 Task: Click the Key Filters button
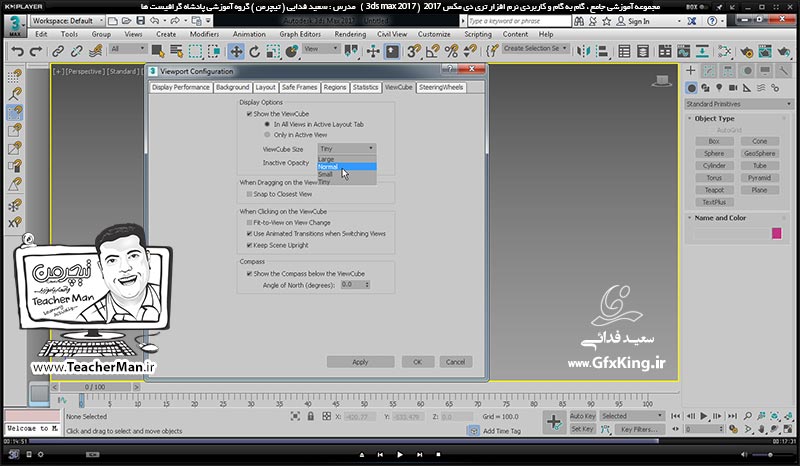pos(639,429)
